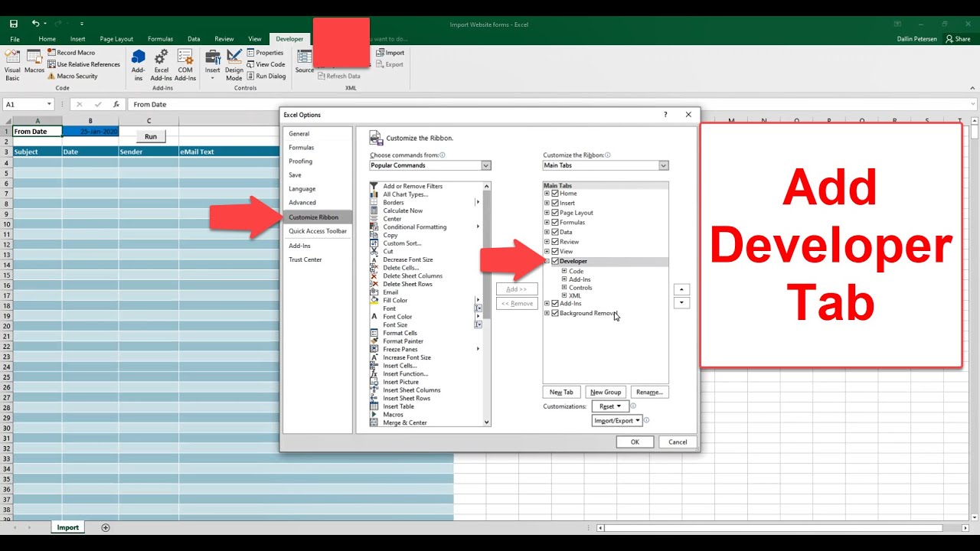The height and width of the screenshot is (551, 980).
Task: Expand the XML group under Developer
Action: [x=564, y=295]
